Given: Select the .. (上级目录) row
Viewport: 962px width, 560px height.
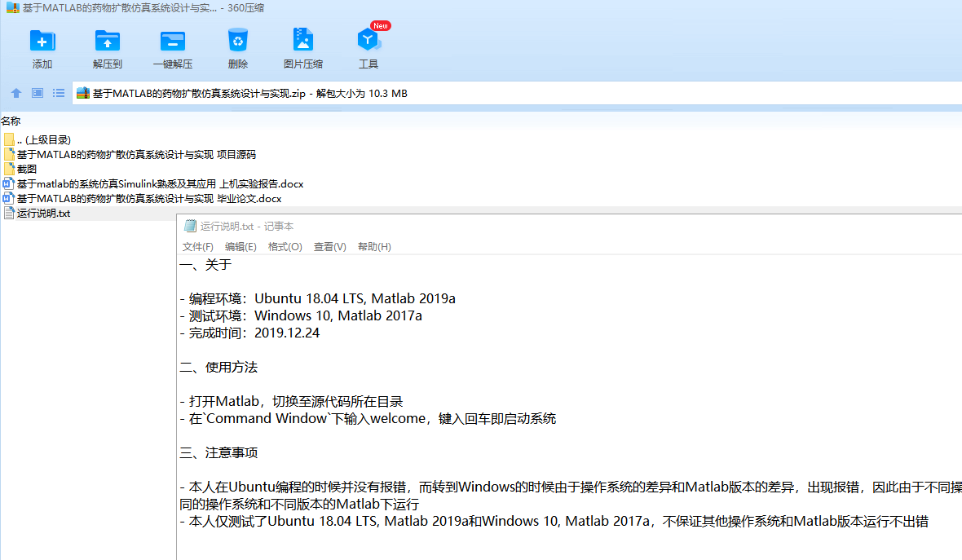Looking at the screenshot, I should (x=43, y=140).
